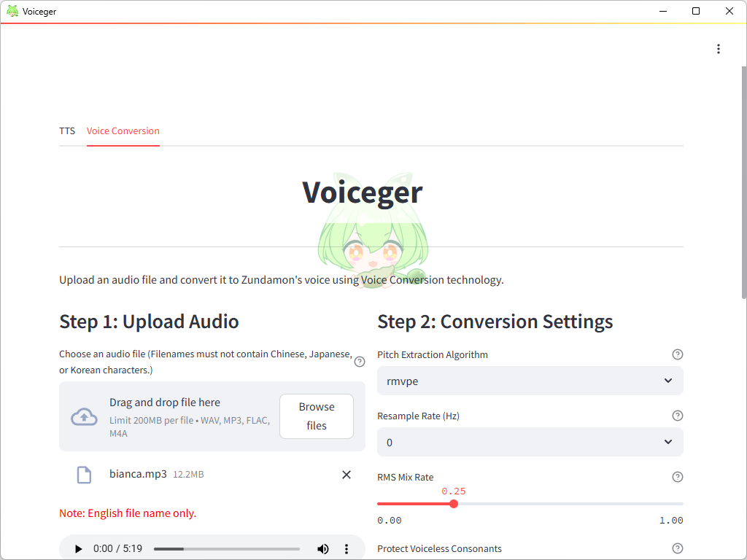Image resolution: width=747 pixels, height=560 pixels.
Task: Click the Browse files button
Action: point(317,416)
